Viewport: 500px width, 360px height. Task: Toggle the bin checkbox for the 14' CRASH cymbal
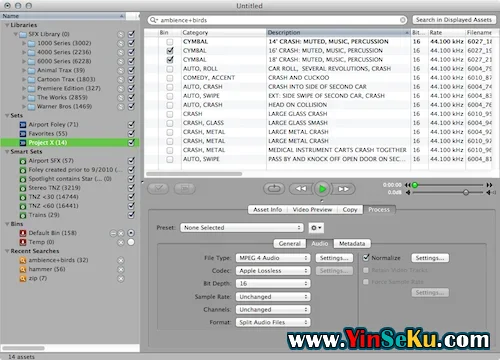point(170,42)
